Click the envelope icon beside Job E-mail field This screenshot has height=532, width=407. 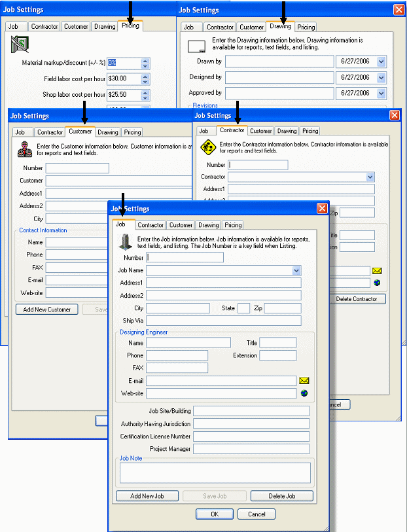tap(304, 381)
